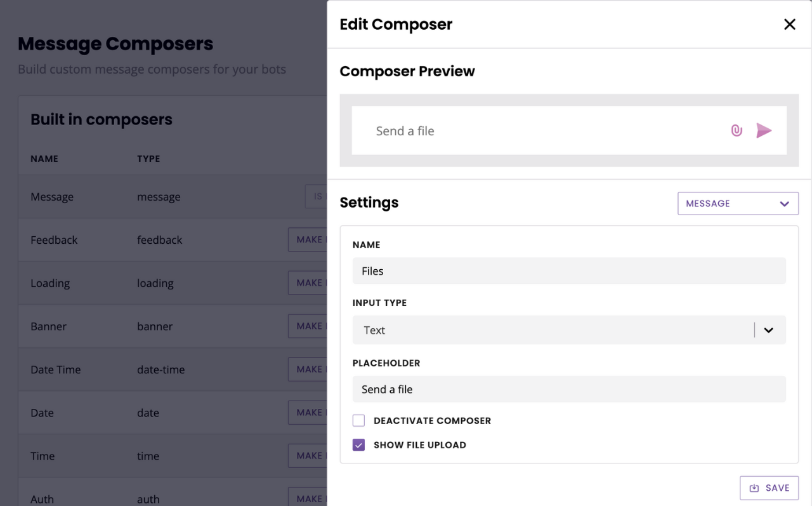Click the paperclip attachment icon in preview
Viewport: 812px width, 506px height.
(x=737, y=131)
